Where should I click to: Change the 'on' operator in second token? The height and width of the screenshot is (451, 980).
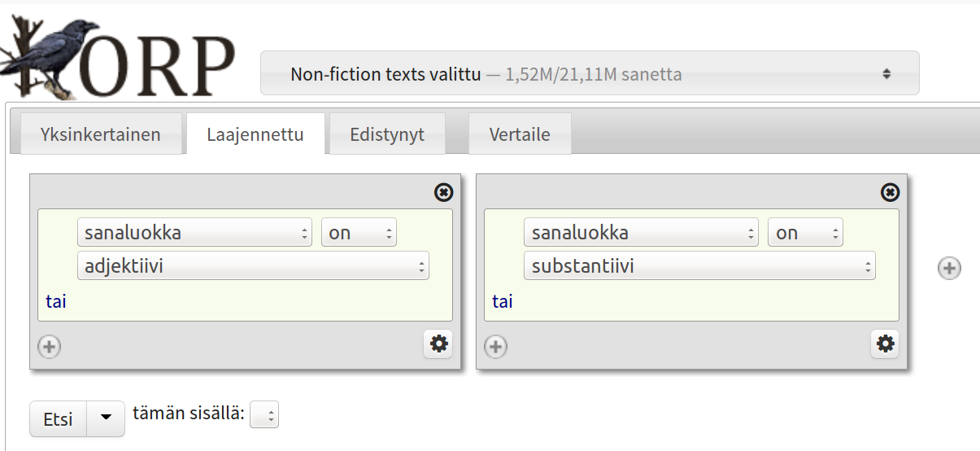tap(805, 233)
